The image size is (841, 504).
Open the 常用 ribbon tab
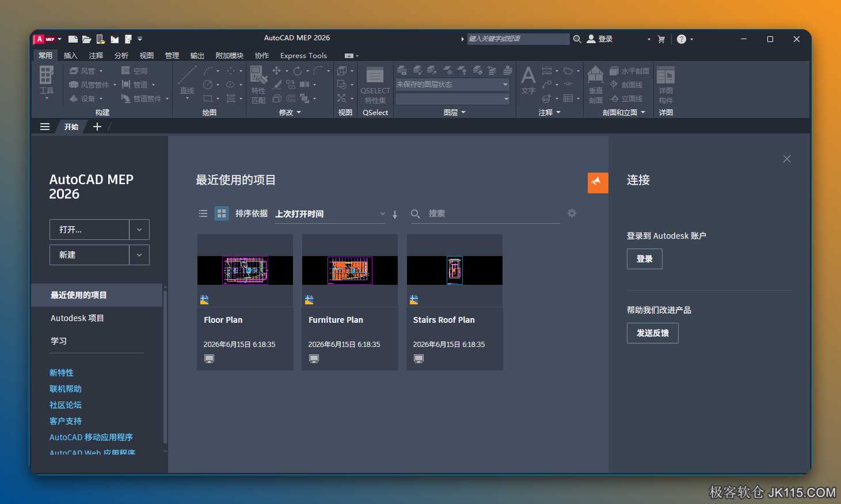click(x=45, y=55)
